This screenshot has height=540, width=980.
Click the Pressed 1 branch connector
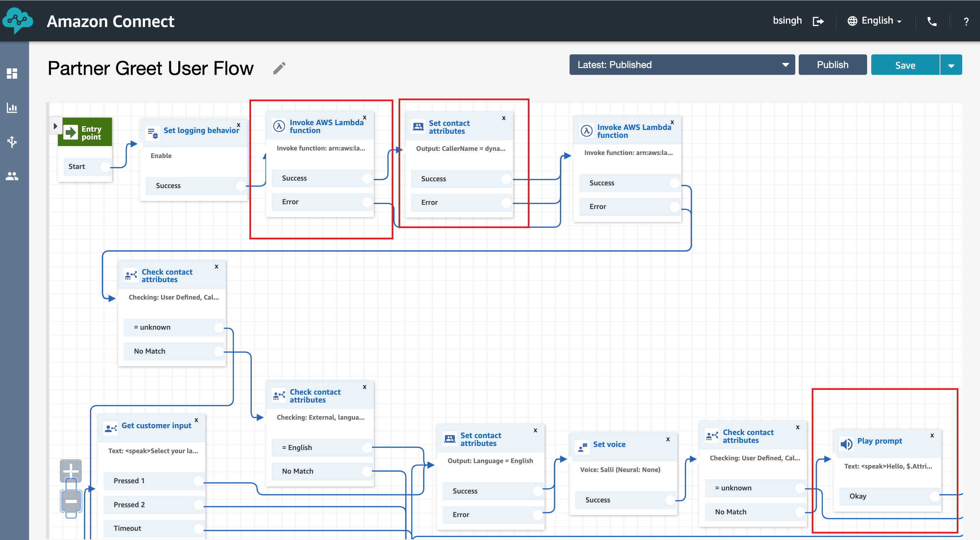[x=199, y=481]
